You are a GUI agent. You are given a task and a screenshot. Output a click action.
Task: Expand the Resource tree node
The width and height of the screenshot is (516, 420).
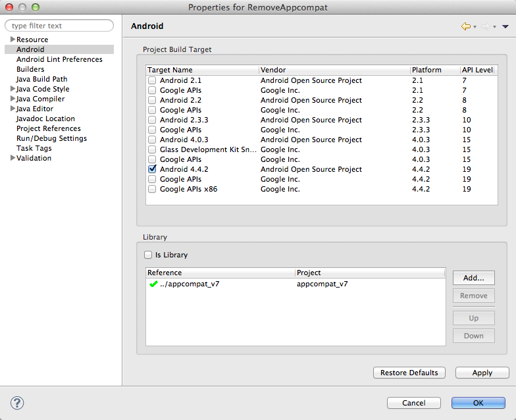click(13, 39)
